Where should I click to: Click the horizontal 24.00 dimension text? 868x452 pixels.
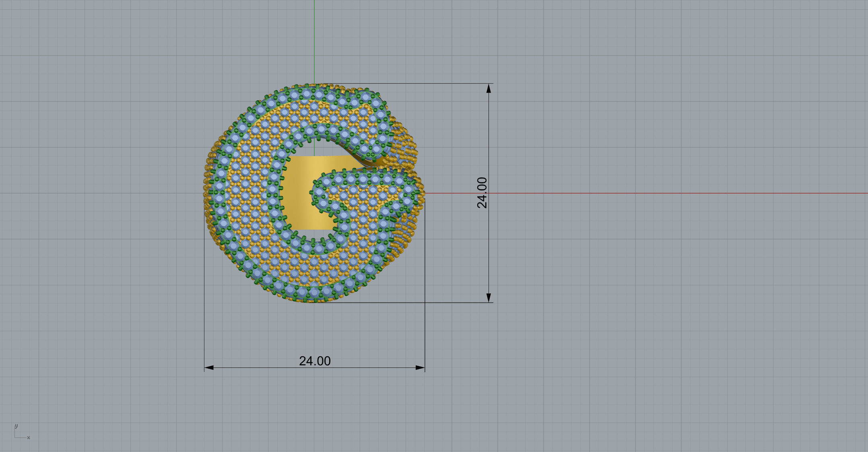pos(315,361)
